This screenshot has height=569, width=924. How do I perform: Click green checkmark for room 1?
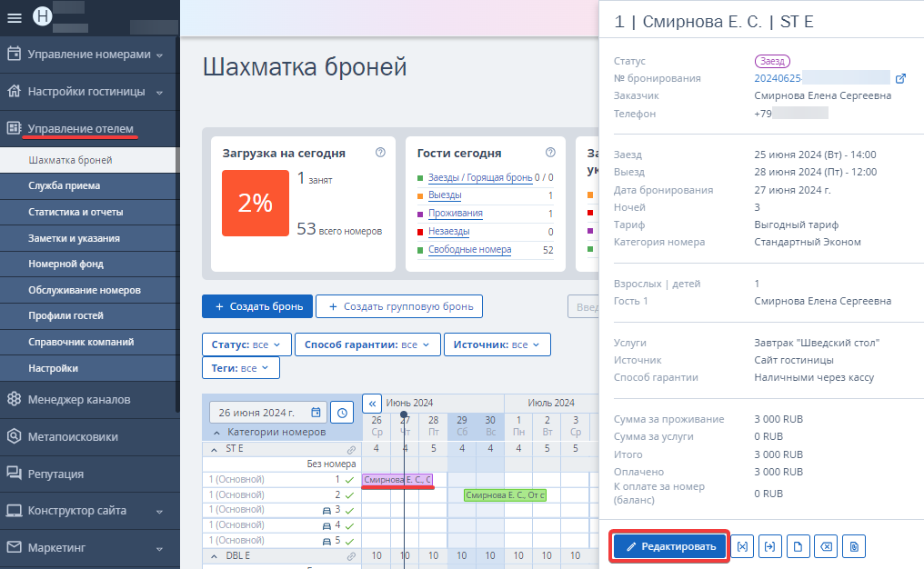[x=349, y=480]
